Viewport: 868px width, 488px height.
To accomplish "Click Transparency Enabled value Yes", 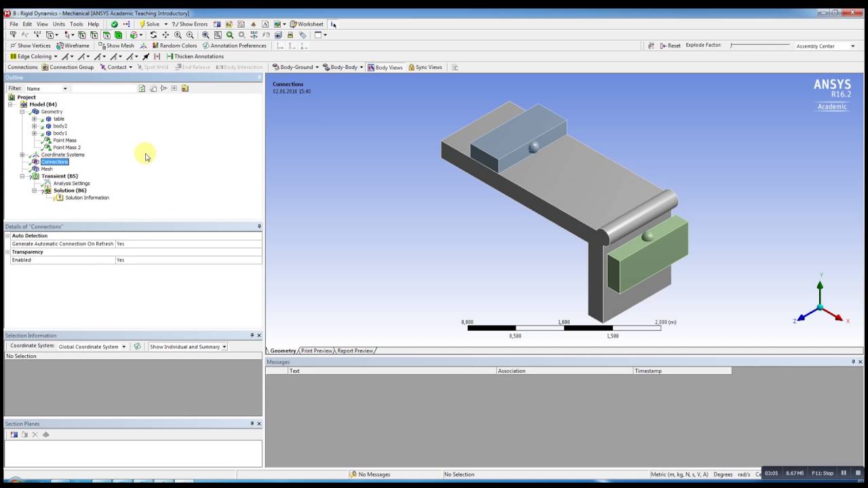I will coord(189,260).
